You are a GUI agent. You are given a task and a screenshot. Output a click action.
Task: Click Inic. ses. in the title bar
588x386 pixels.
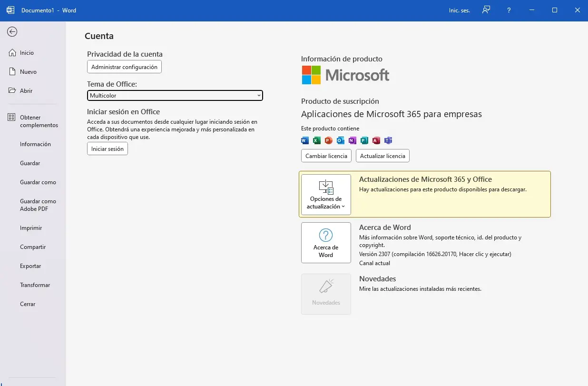459,10
